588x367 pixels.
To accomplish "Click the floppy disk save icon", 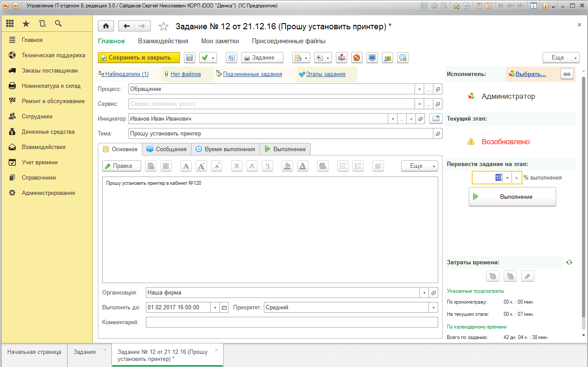I will click(x=189, y=58).
